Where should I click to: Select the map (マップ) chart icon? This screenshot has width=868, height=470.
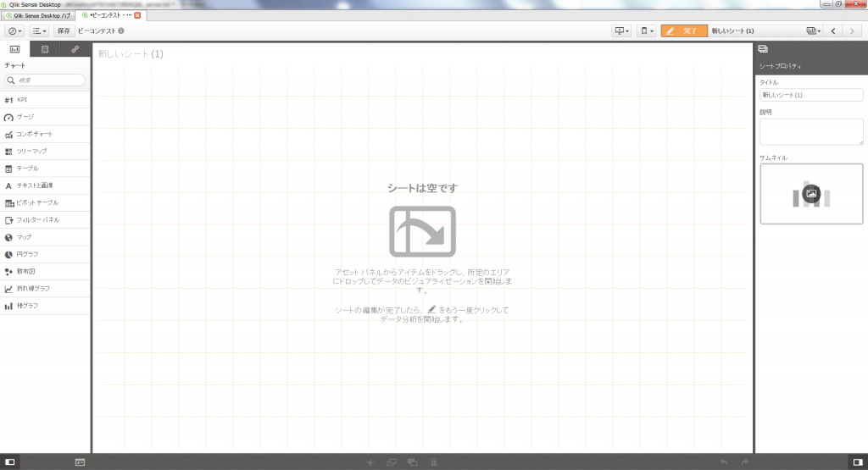pos(8,237)
